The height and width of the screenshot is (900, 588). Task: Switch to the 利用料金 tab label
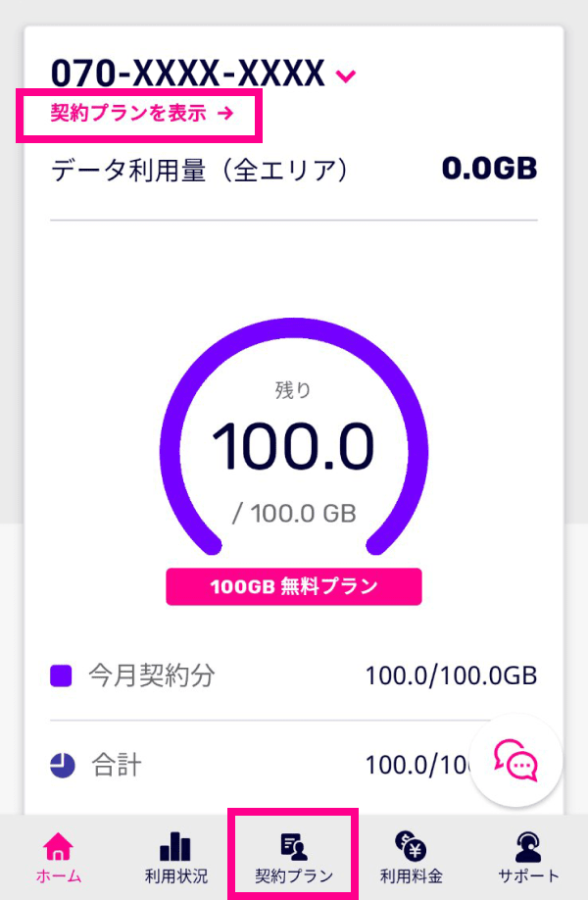pyautogui.click(x=412, y=875)
